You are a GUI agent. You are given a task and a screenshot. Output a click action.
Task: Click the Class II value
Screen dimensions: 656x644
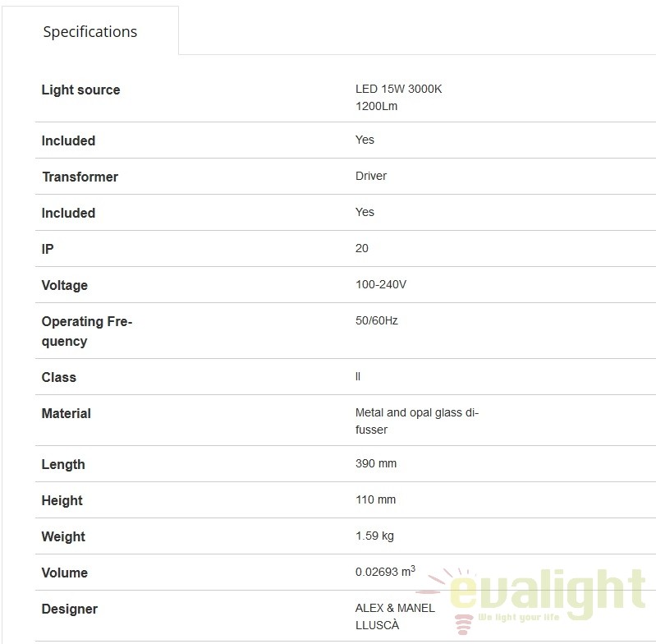[x=358, y=376]
